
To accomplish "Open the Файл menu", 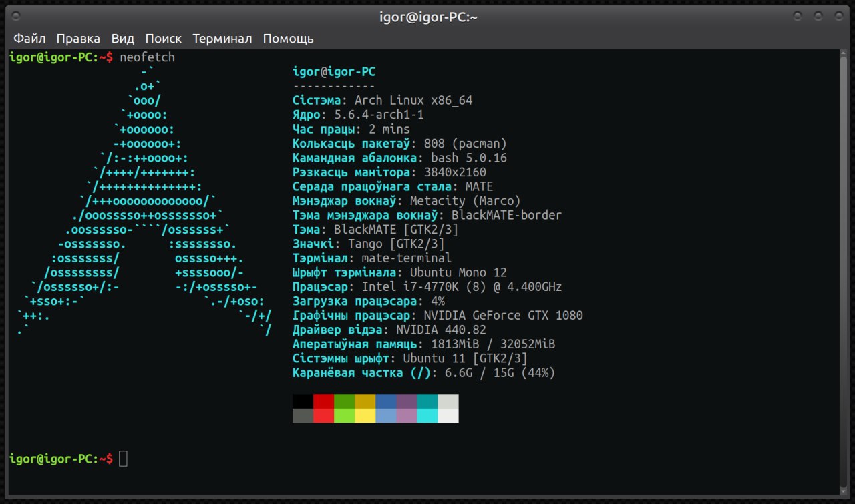I will click(29, 39).
